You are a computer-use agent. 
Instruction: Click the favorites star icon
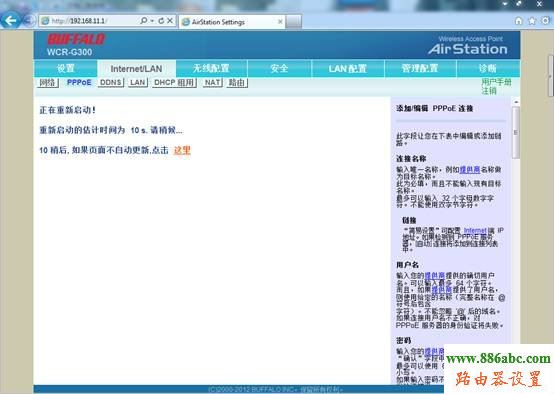[532, 21]
